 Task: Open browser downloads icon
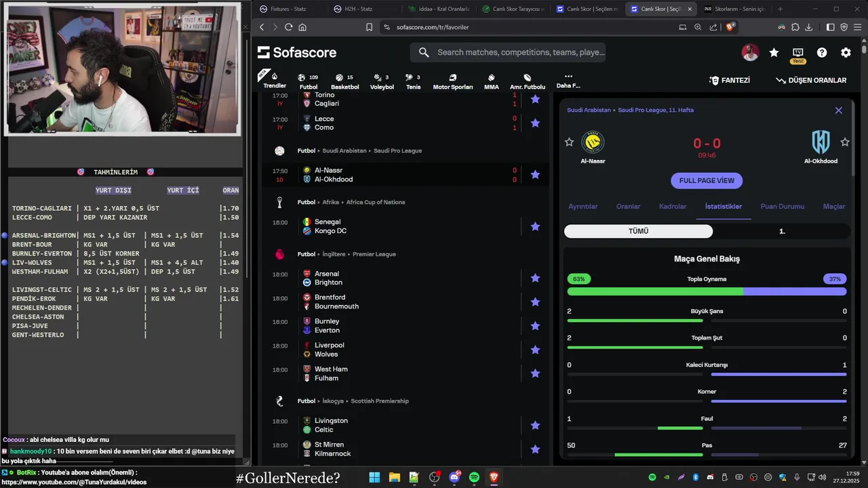pyautogui.click(x=809, y=27)
